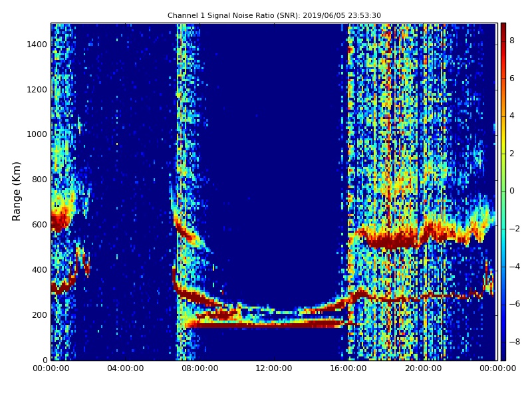Click the 1400 y-axis tick label
Viewport: 532px width, 399px height.
pyautogui.click(x=37, y=45)
